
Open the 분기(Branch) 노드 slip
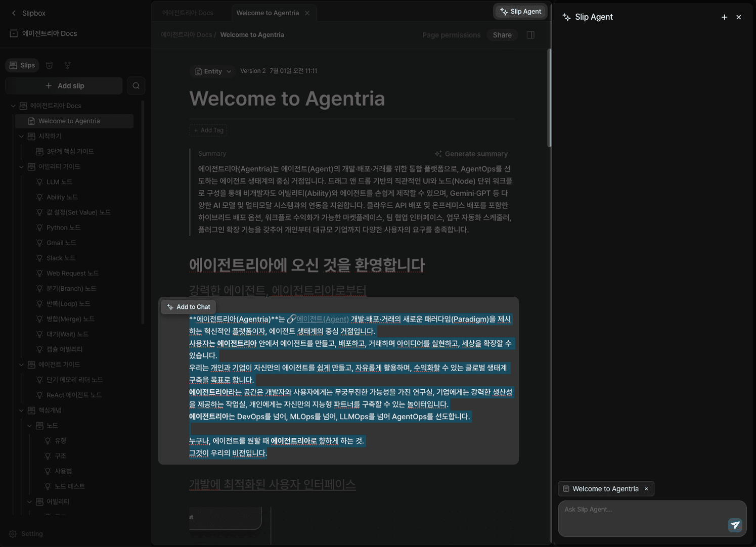(71, 289)
